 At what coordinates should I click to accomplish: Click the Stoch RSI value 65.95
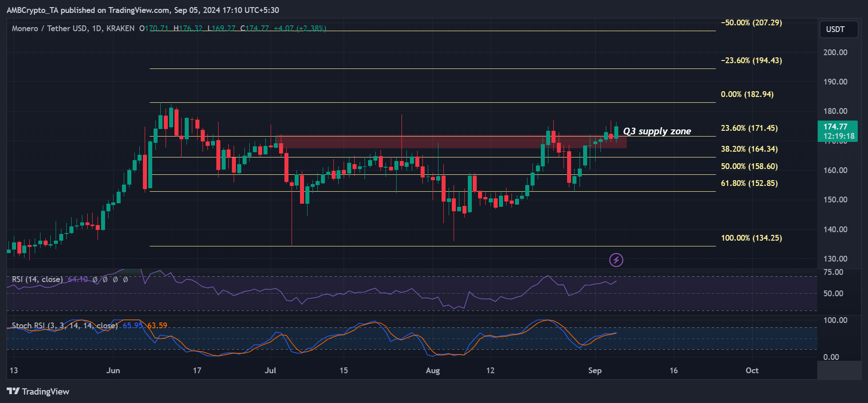point(133,326)
